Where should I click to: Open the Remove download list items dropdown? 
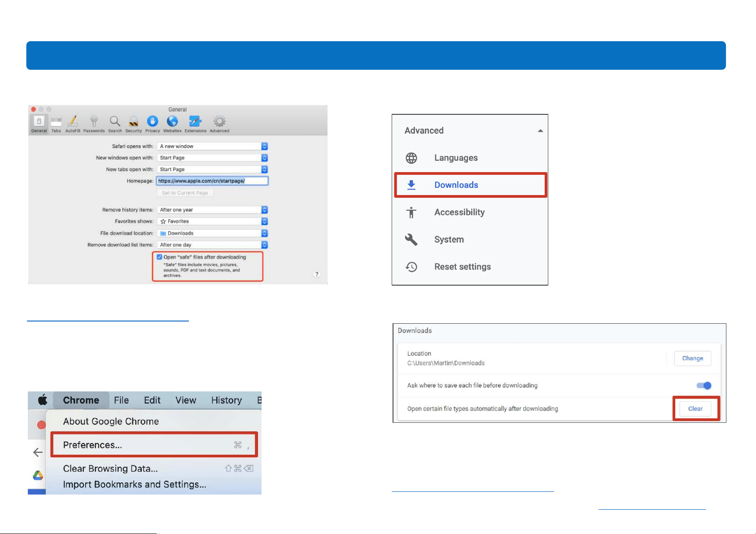point(212,245)
